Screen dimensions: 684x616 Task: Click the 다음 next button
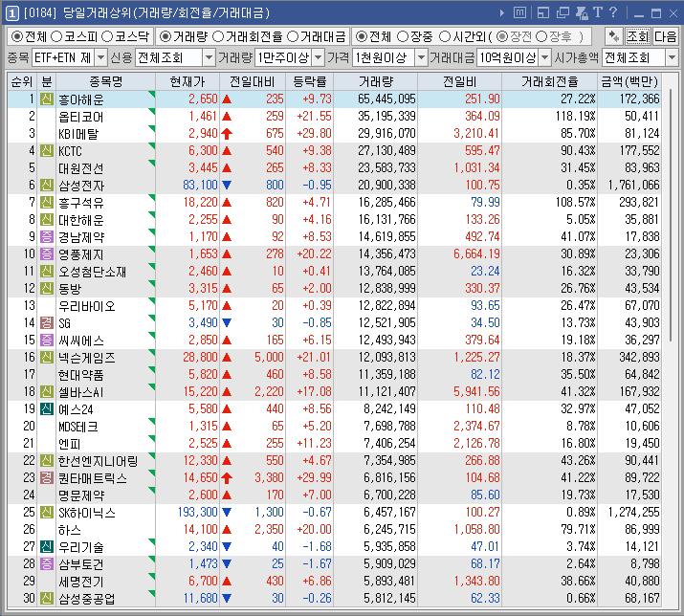[x=665, y=36]
